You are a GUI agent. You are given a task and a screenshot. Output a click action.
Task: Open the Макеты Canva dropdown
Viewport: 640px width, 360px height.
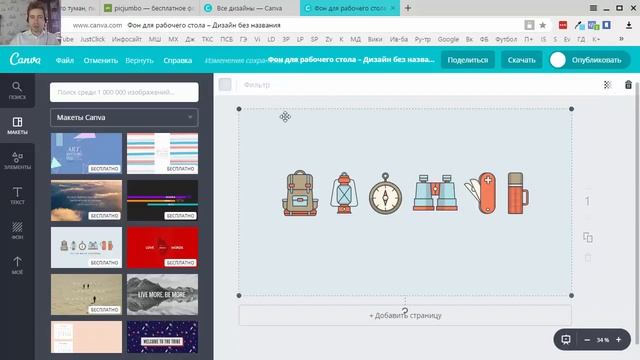tap(124, 118)
